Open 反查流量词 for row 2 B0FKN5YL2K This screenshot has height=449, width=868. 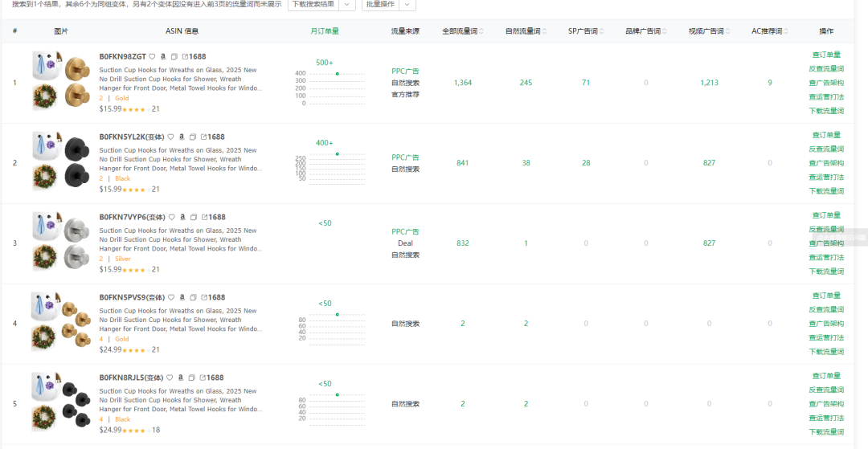826,149
